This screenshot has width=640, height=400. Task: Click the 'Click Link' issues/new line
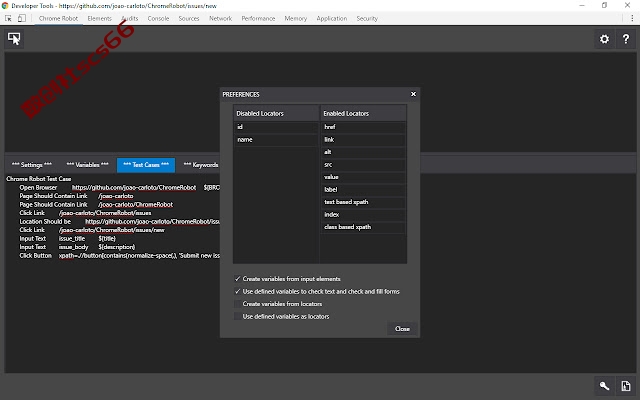(x=92, y=230)
